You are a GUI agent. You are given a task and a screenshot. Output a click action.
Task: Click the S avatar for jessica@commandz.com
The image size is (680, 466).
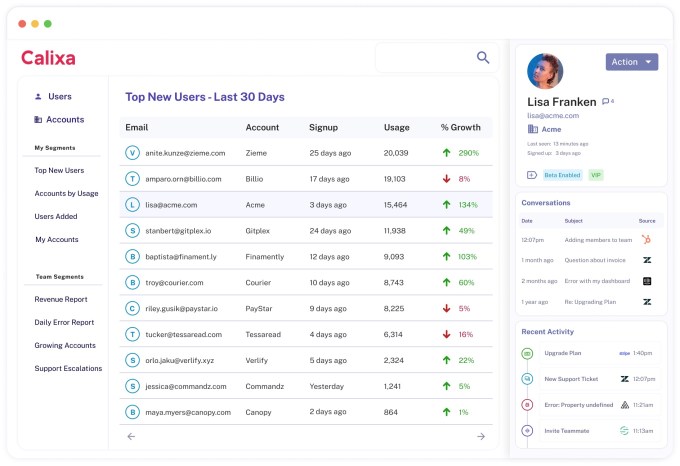click(132, 386)
